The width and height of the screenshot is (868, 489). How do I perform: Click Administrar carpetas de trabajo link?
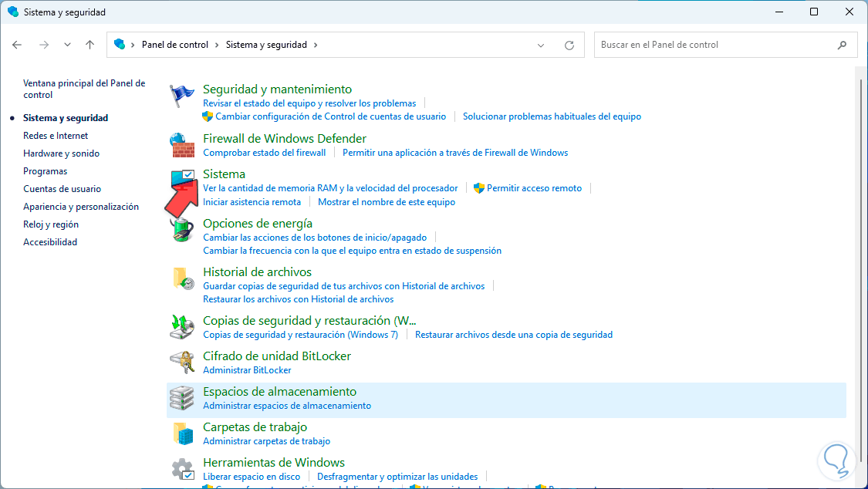(267, 441)
